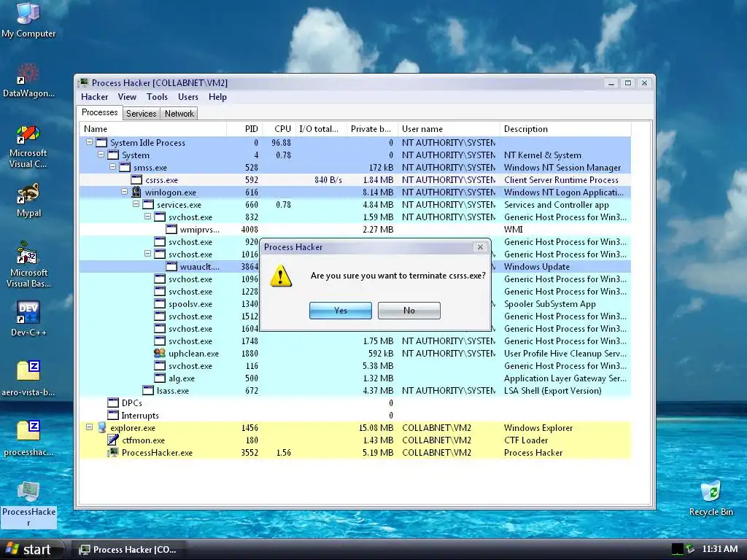Select the Dev-C++ desktop icon
Image resolution: width=747 pixels, height=560 pixels.
coord(28,318)
